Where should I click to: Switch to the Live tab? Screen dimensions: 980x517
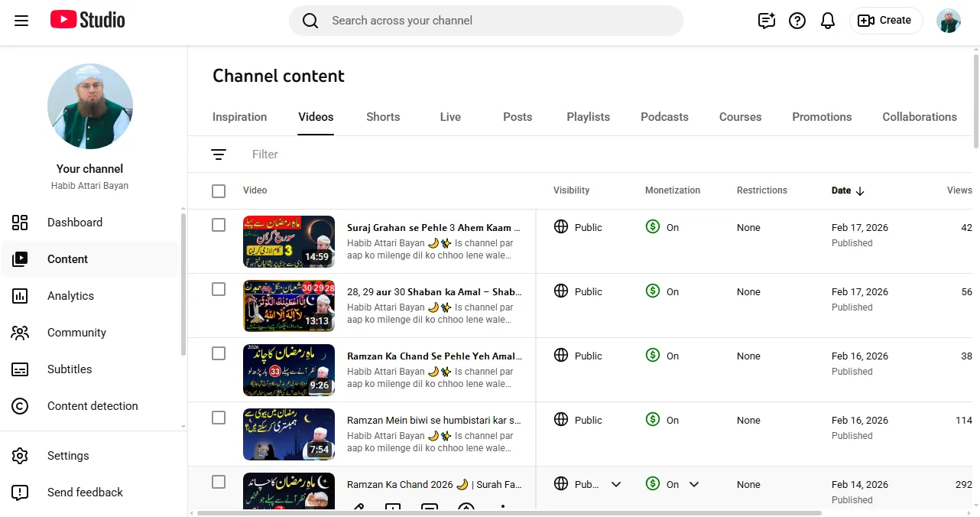[450, 117]
